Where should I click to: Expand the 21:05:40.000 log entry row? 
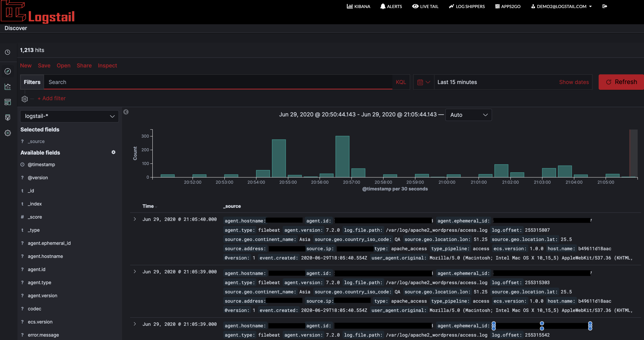(135, 219)
